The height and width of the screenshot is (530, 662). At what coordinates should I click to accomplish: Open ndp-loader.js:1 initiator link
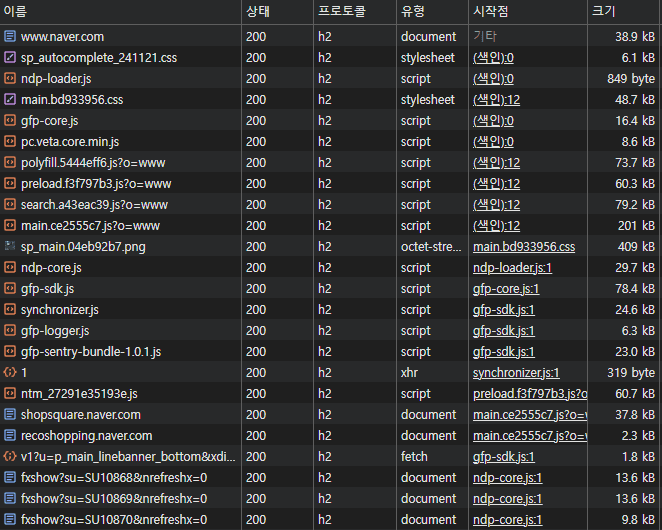pos(512,268)
